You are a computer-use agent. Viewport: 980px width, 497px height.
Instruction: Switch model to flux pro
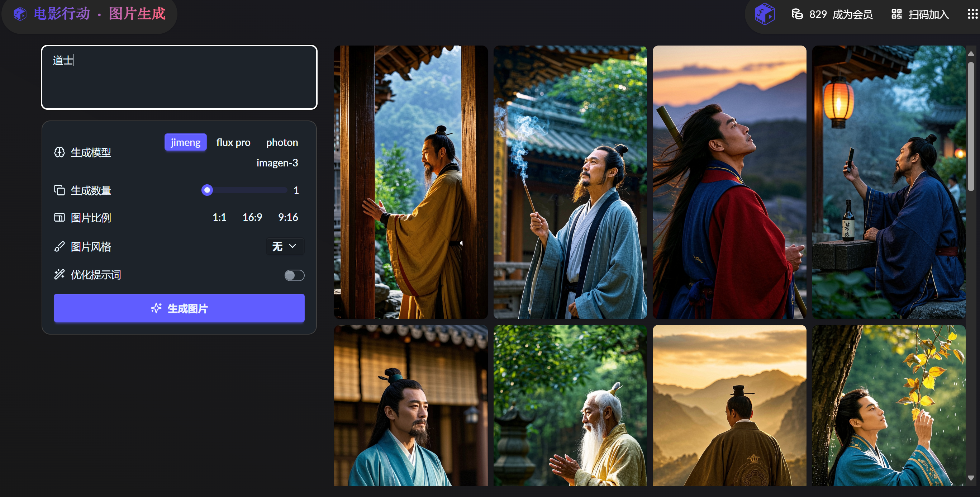click(233, 142)
